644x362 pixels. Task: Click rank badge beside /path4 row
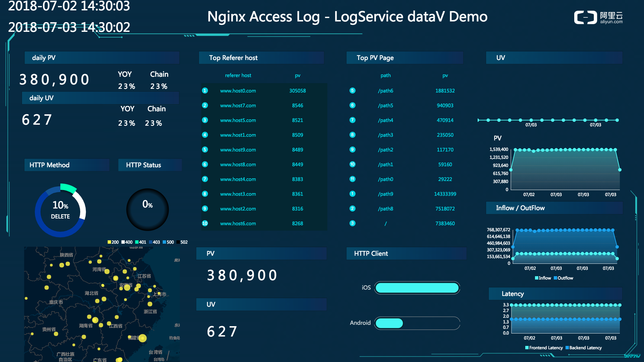click(x=352, y=120)
